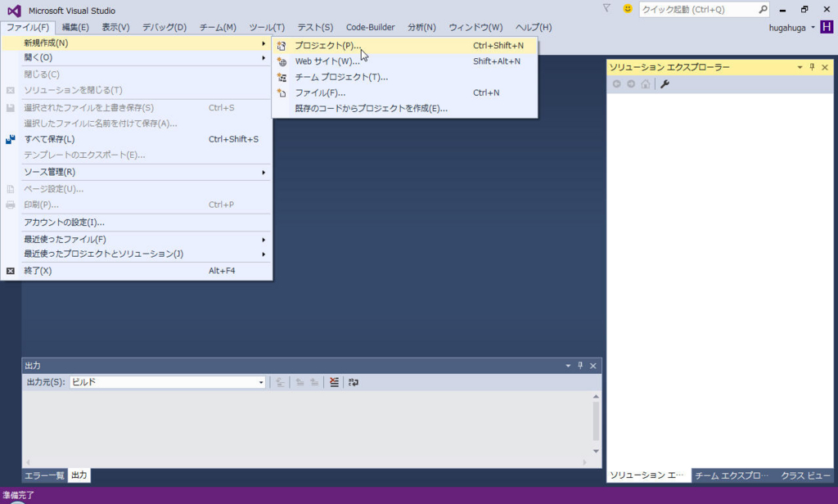Pin the Solution Explorer panel
The image size is (838, 504).
coord(812,67)
